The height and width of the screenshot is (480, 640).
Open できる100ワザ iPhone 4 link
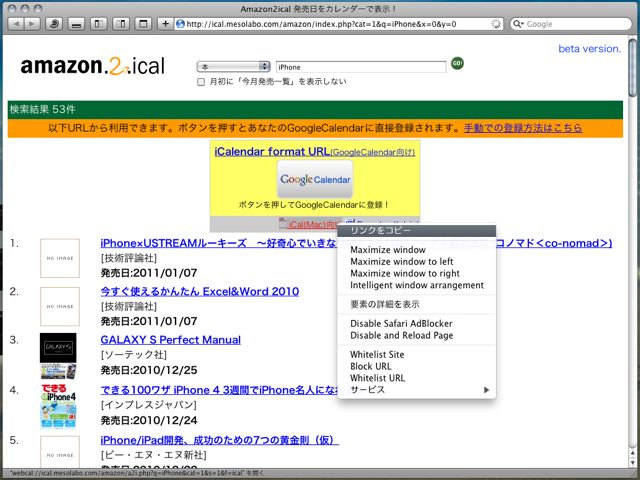click(x=219, y=390)
